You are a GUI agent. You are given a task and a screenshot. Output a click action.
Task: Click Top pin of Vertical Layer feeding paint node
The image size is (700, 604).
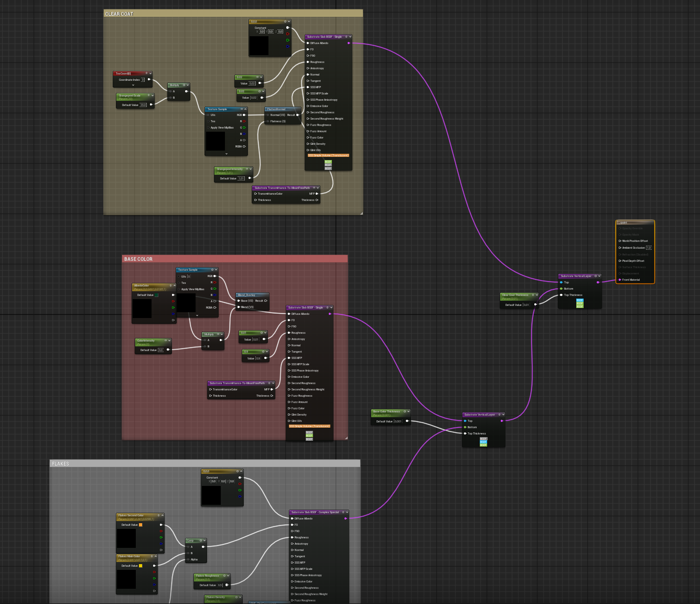point(561,282)
